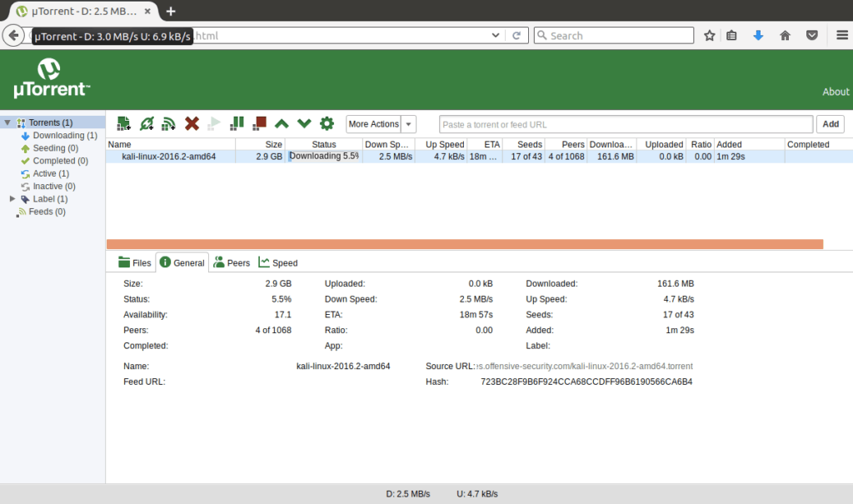Click the Downloading 5.5% progress bar
853x504 pixels.
pyautogui.click(x=324, y=157)
